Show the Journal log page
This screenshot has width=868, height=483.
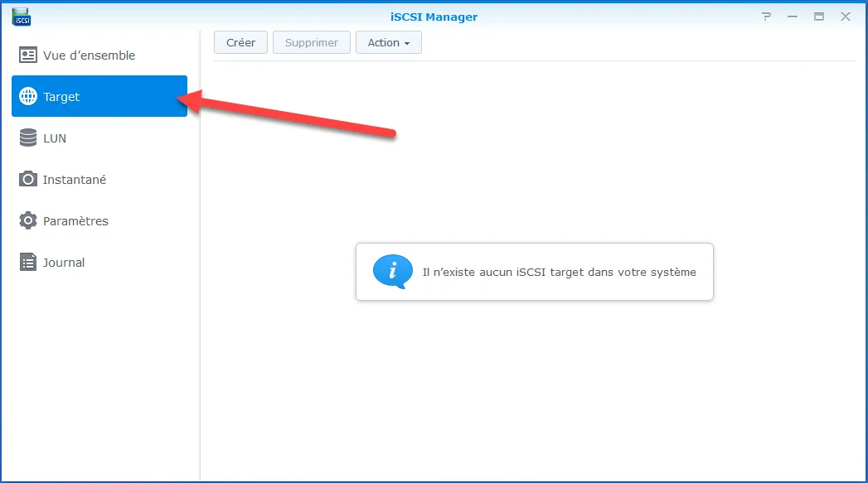[64, 263]
